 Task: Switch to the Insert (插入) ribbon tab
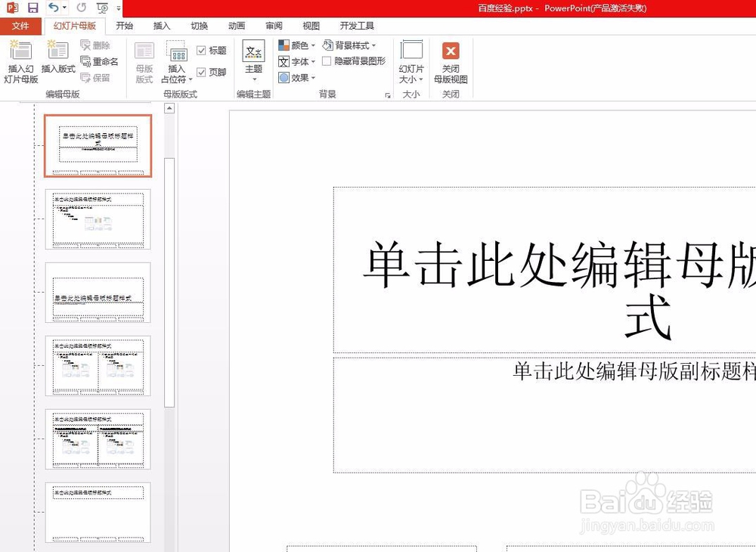pos(161,25)
